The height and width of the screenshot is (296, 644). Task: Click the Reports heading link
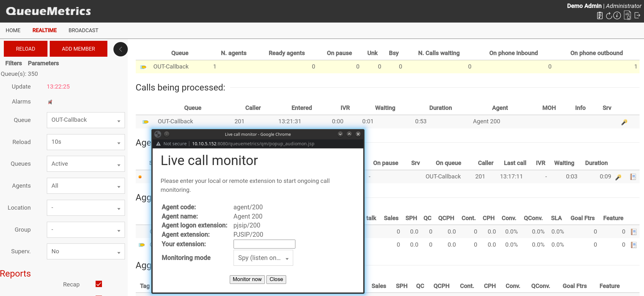tap(15, 274)
